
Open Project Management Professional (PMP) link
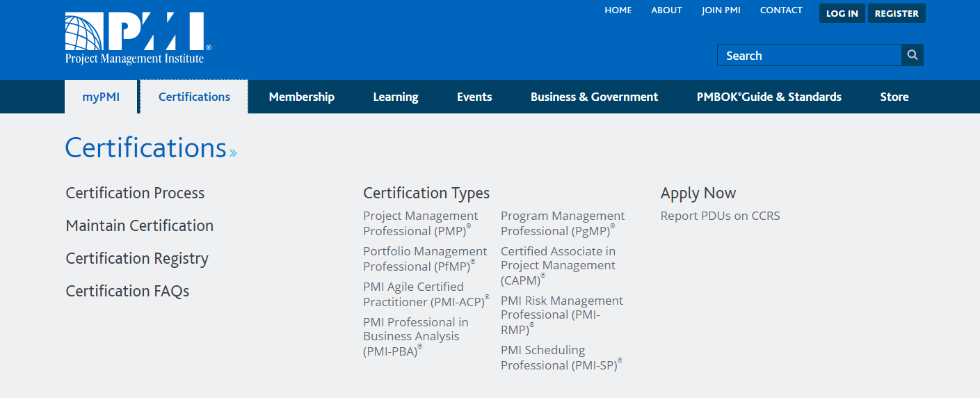(x=421, y=223)
